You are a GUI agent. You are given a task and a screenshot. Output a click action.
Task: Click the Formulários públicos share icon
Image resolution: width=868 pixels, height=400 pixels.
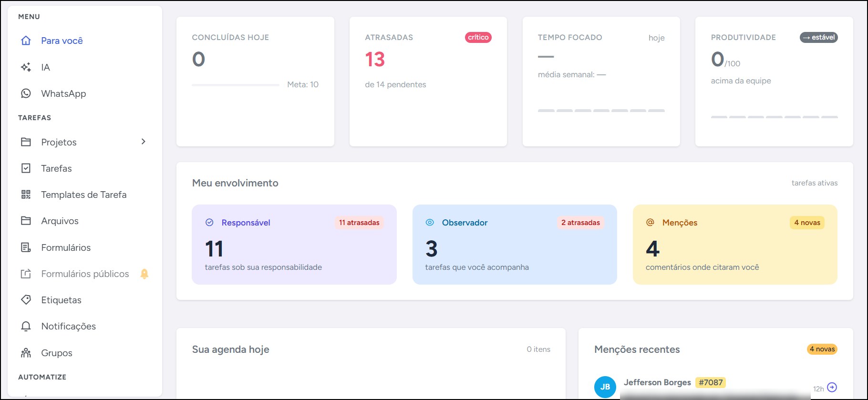[x=26, y=274]
